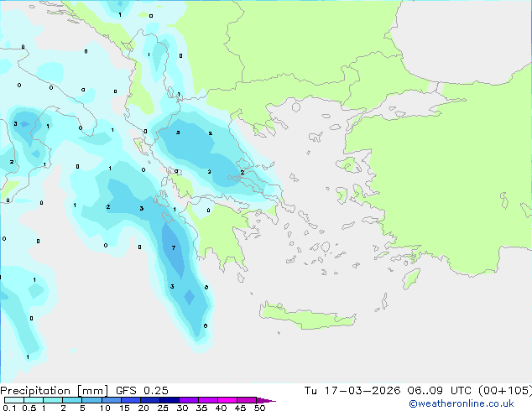Click the legend label '25'
The image size is (532, 411).
(x=163, y=408)
